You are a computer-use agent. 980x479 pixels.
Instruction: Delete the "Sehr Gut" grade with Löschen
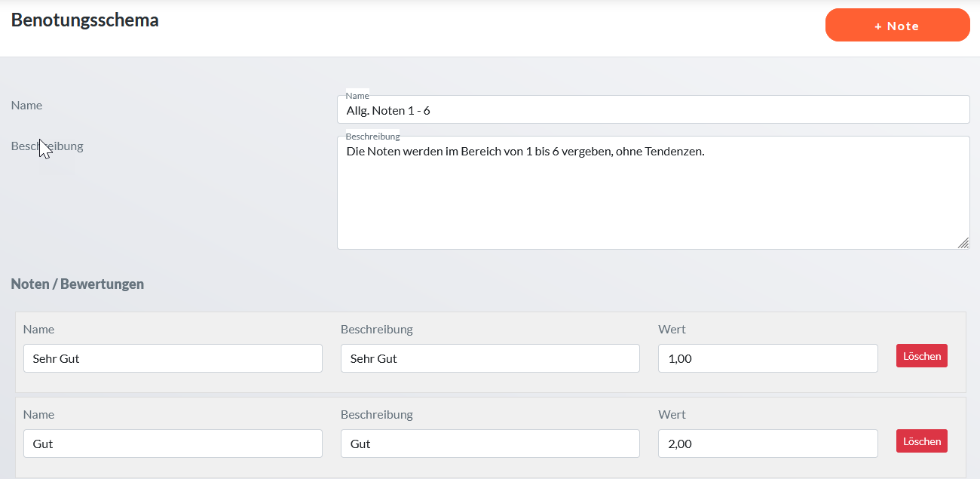[921, 356]
